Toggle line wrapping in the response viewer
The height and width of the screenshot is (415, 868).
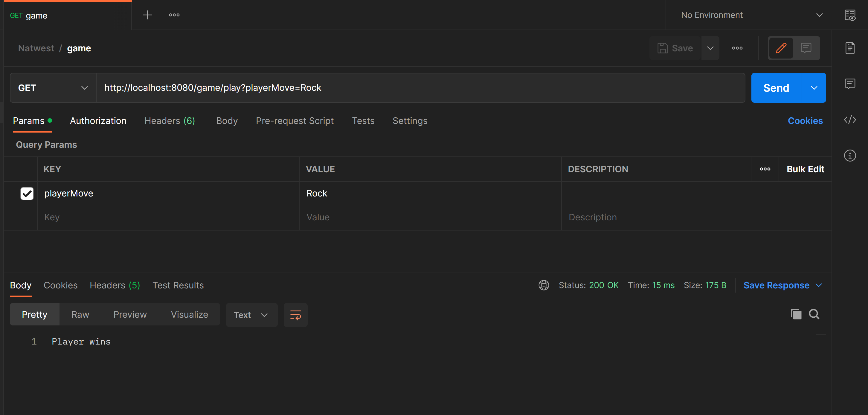(295, 315)
